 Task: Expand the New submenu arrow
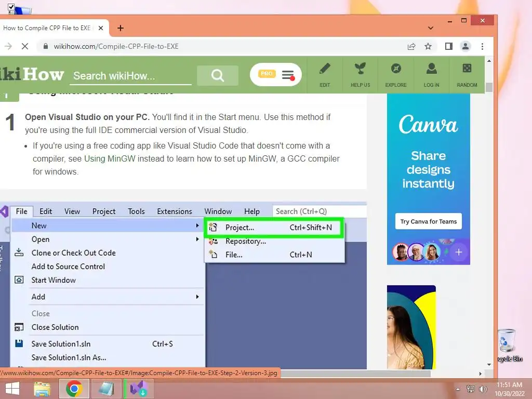coord(197,225)
